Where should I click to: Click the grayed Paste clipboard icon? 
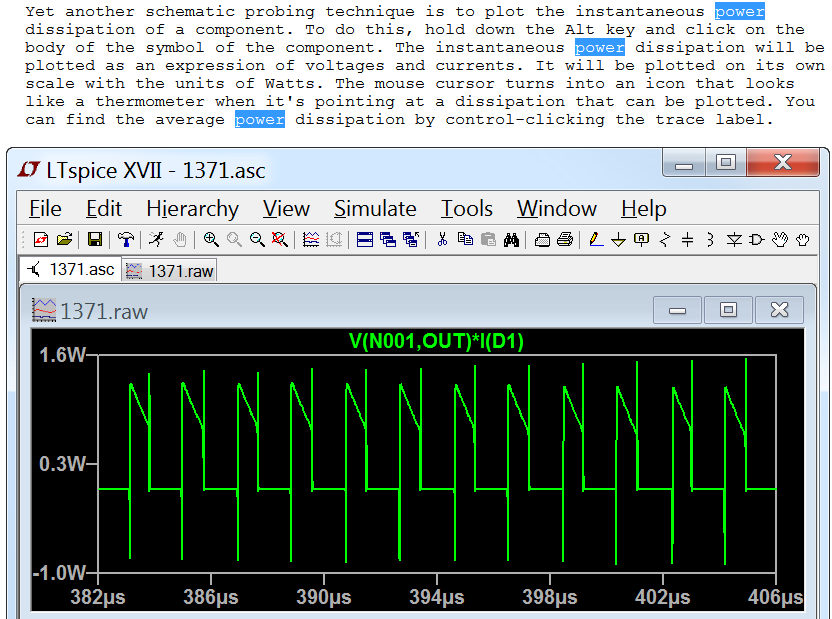(488, 240)
